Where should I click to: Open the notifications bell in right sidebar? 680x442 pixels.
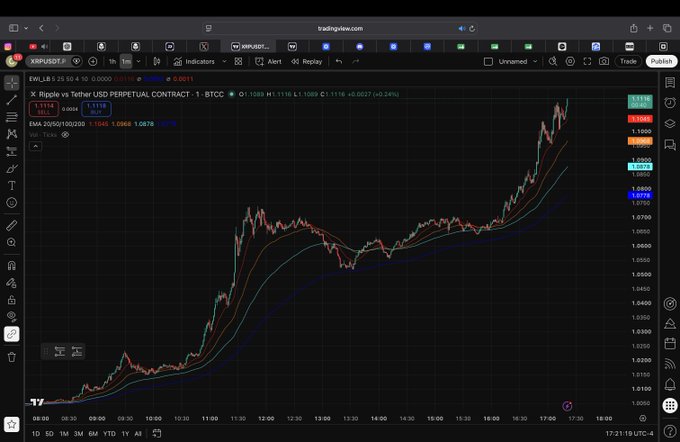click(x=670, y=384)
